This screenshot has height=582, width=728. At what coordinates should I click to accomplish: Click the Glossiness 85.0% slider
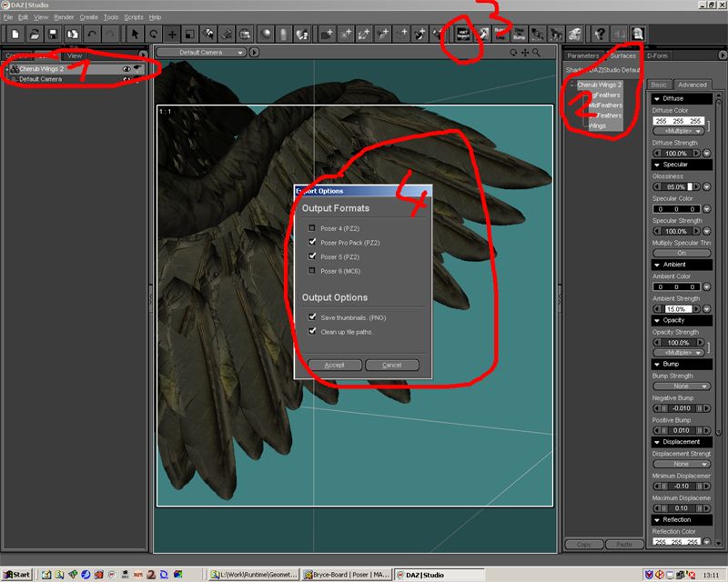[x=678, y=186]
